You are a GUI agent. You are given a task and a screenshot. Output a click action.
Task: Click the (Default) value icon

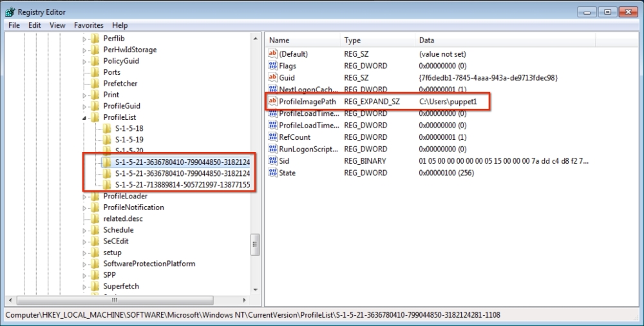coord(272,54)
